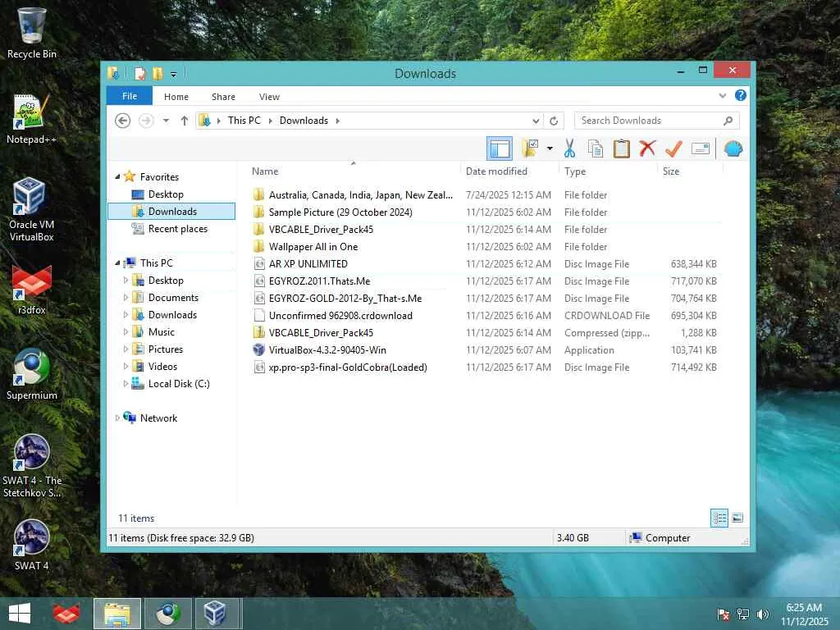840x630 pixels.
Task: Expand the Local Disk (C:) tree node
Action: point(126,384)
